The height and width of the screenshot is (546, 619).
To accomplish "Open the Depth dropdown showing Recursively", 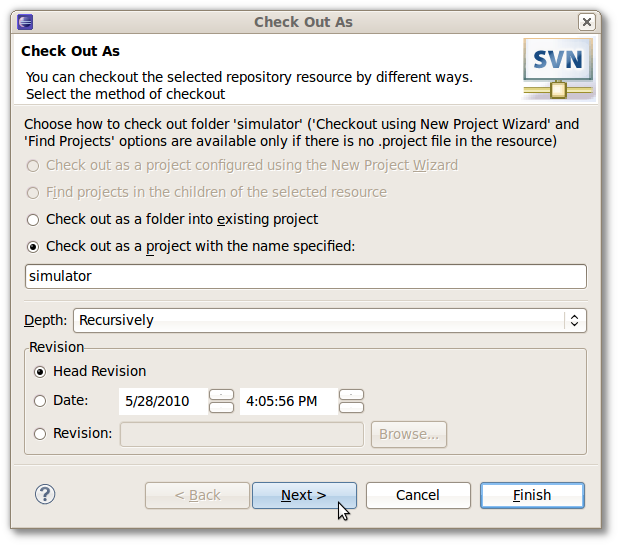I will coord(330,320).
